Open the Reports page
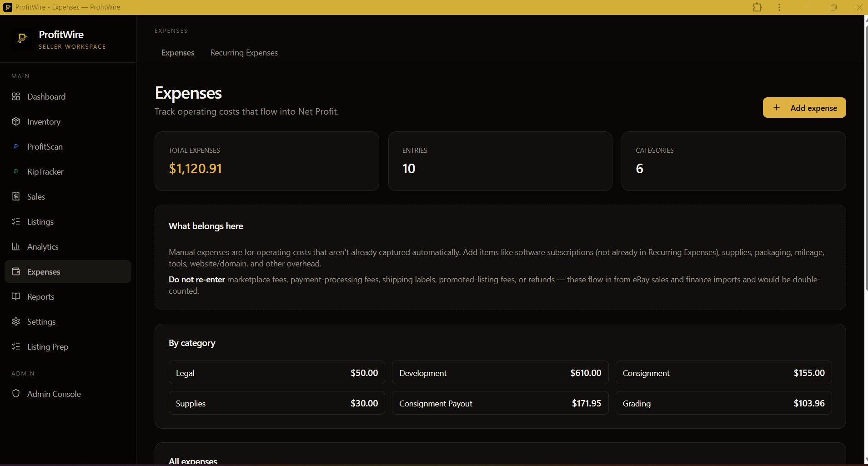 pyautogui.click(x=68, y=296)
